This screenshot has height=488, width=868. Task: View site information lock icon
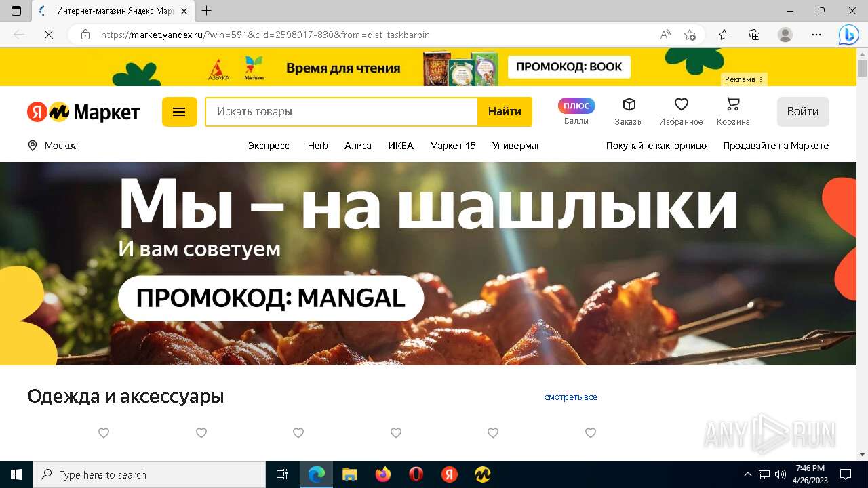point(85,35)
